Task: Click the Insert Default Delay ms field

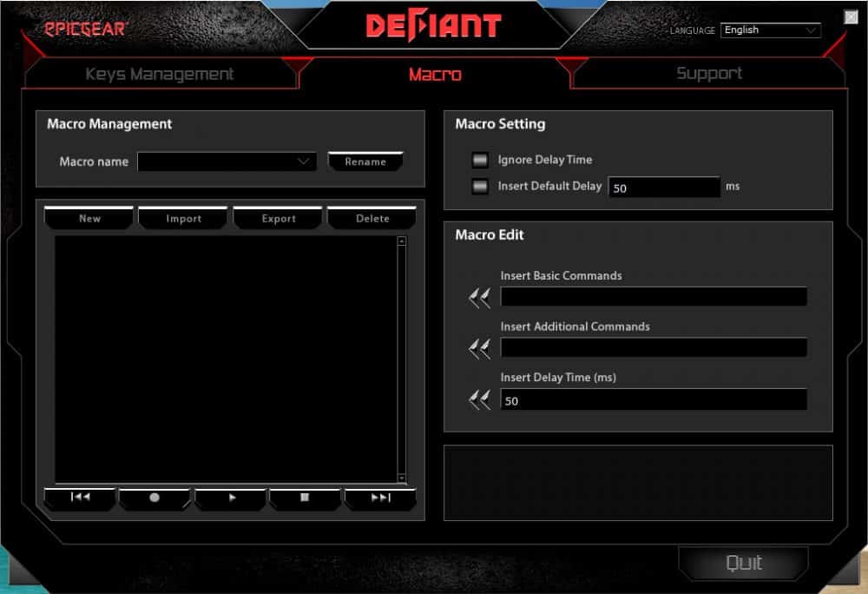Action: pyautogui.click(x=664, y=187)
